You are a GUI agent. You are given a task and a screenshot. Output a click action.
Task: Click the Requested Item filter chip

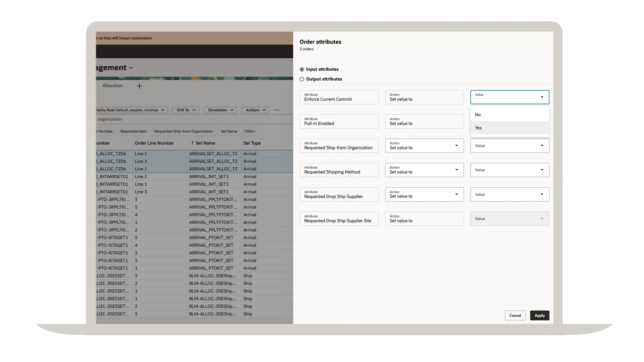point(133,131)
